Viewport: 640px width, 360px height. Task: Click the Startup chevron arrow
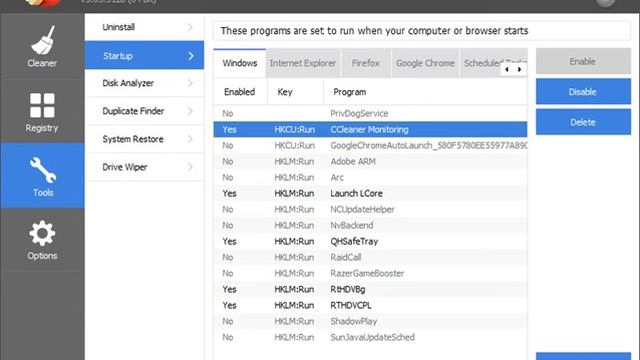tap(191, 56)
